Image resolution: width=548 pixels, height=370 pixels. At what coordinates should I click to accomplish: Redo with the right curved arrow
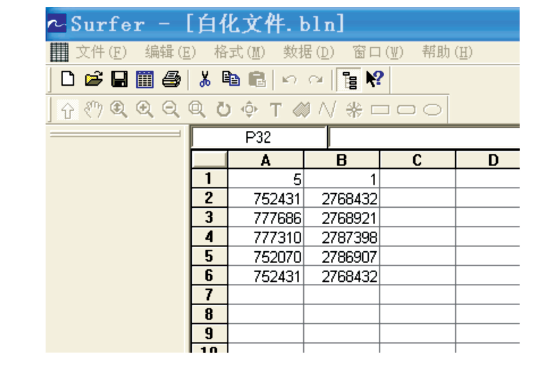click(315, 80)
